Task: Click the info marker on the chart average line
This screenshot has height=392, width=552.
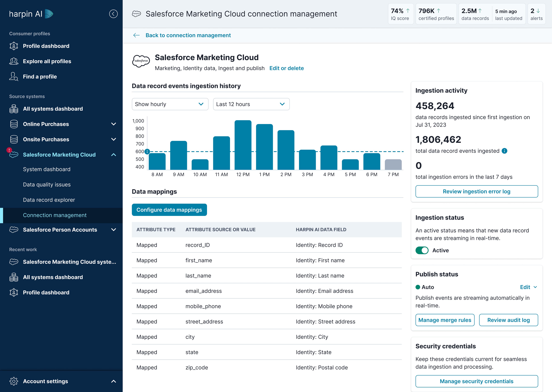Action: coord(147,152)
